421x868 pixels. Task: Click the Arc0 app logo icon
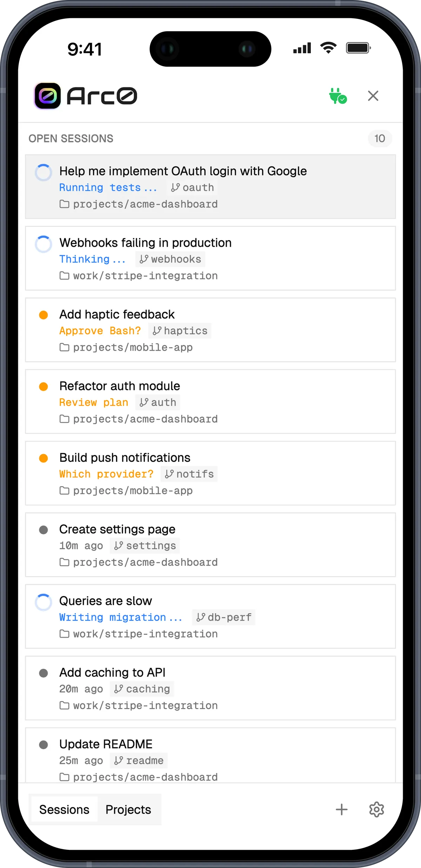point(47,96)
